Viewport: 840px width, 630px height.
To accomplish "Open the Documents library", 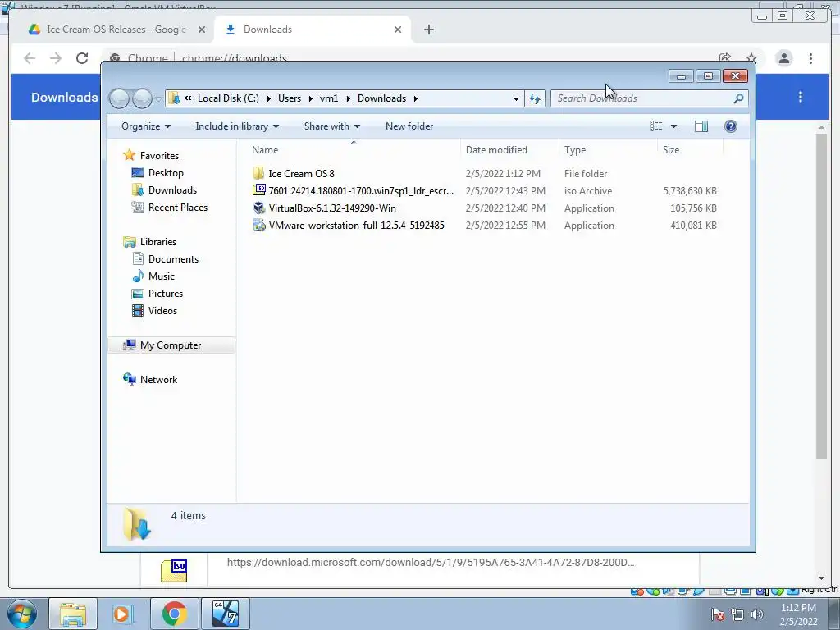I will [173, 258].
